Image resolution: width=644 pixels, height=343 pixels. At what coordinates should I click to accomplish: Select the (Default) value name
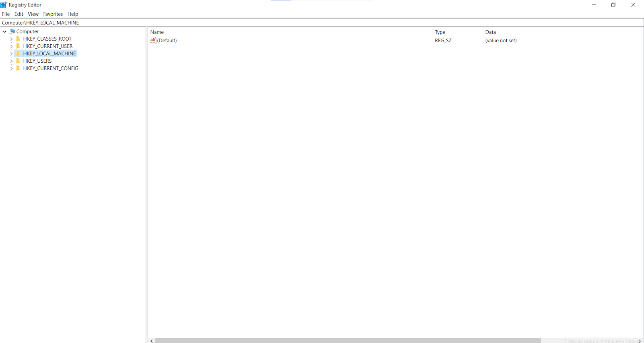tap(167, 41)
